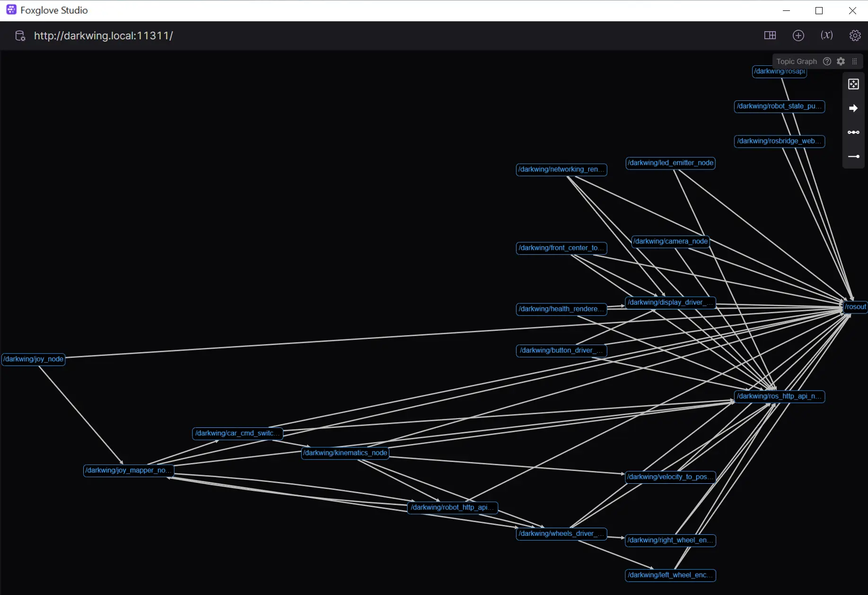The height and width of the screenshot is (595, 868).
Task: Toggle visibility of /rosout node
Action: pyautogui.click(x=855, y=307)
